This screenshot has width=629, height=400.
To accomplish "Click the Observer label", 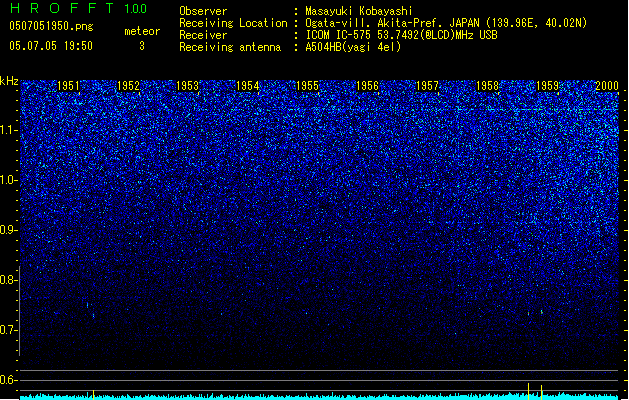I will tap(203, 11).
